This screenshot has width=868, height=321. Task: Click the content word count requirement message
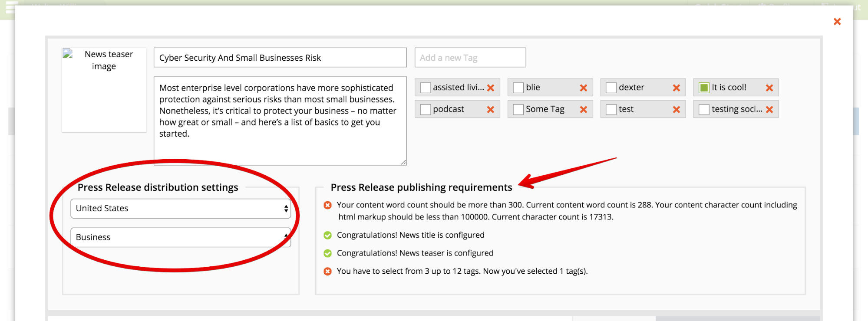tap(567, 211)
